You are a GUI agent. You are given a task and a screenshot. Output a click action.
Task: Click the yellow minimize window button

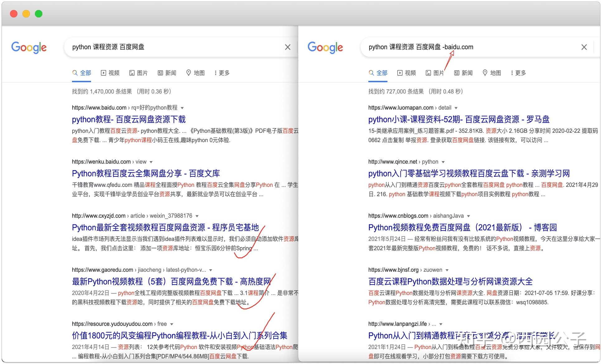(26, 14)
